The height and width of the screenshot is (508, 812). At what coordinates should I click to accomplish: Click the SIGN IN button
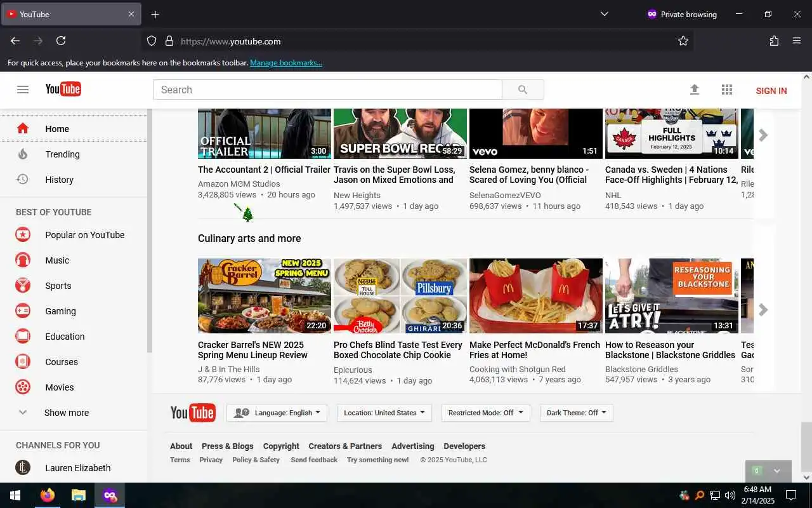(771, 91)
